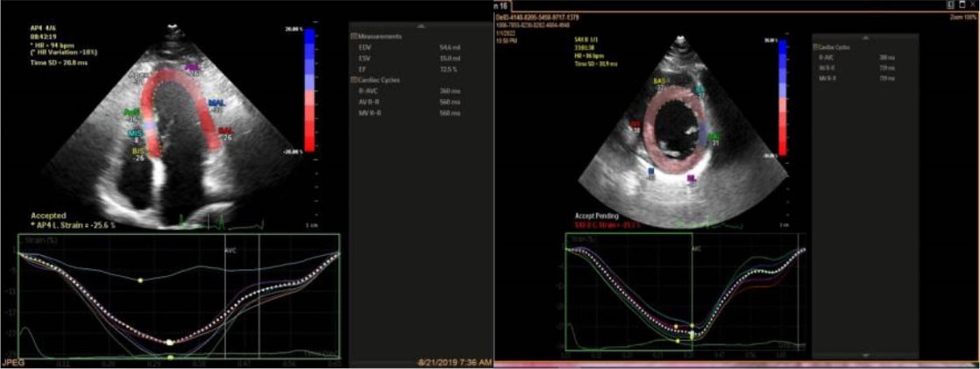
Task: Click the MIS segment label on four-chamber view
Action: coord(135,133)
